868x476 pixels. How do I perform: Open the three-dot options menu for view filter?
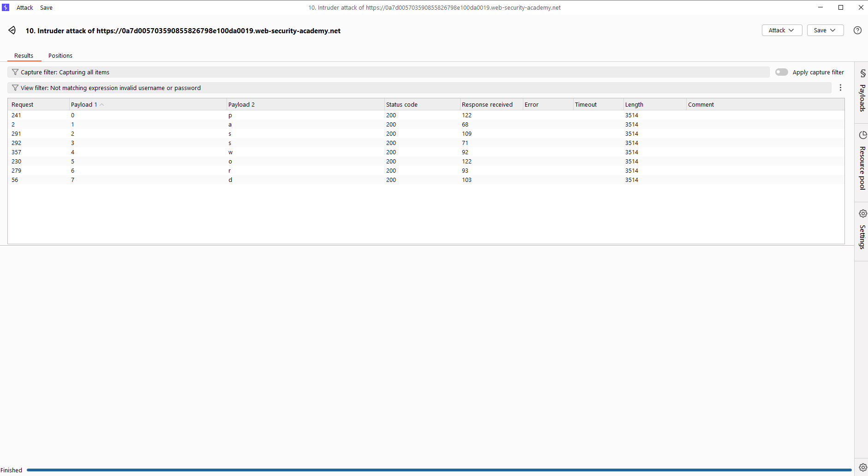[840, 88]
